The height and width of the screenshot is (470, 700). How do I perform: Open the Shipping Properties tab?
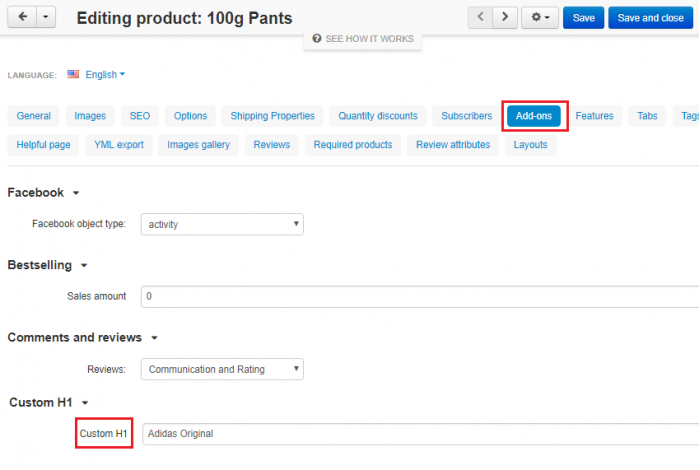pos(272,116)
